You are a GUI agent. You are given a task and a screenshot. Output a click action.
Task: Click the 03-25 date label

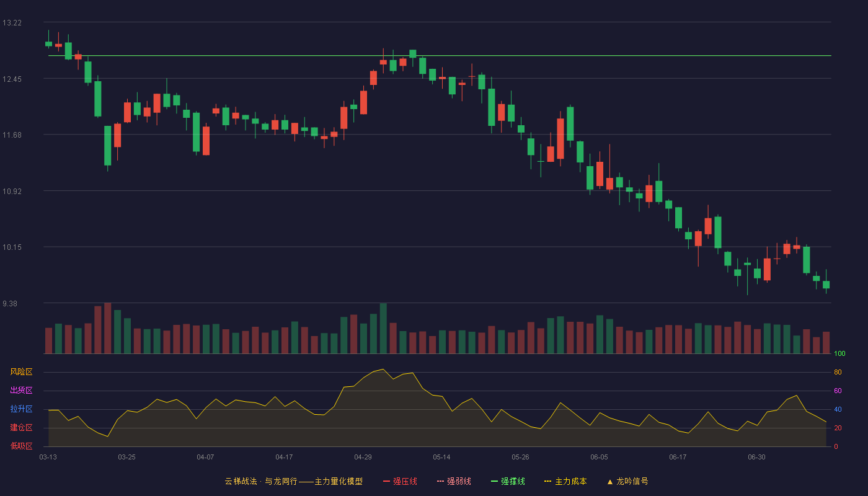click(126, 457)
